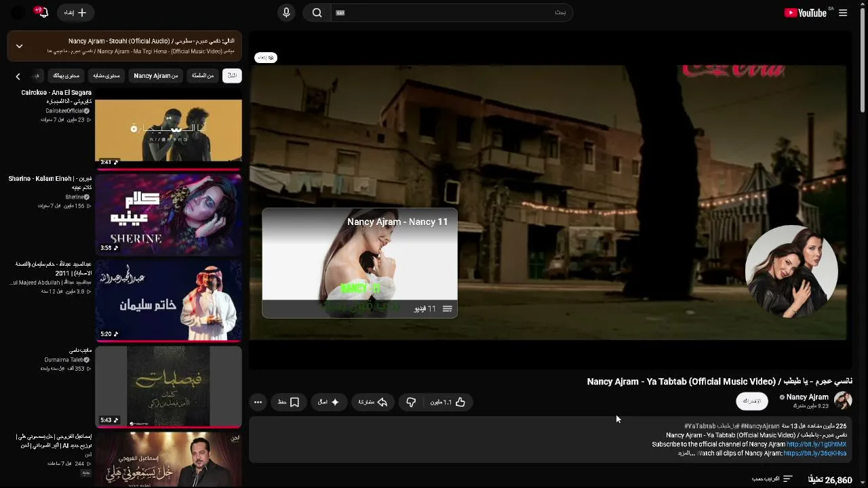Click the #NancyAjram hashtag
This screenshot has width=868, height=488.
(x=760, y=426)
